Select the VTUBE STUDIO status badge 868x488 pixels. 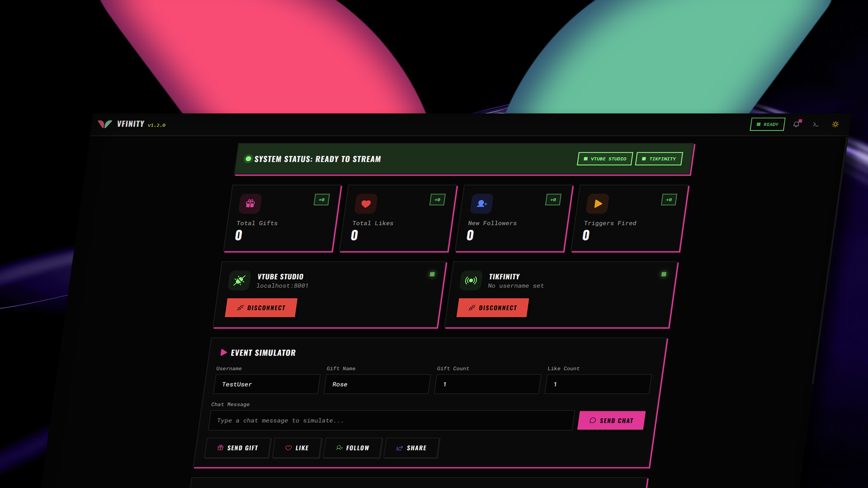(x=604, y=159)
